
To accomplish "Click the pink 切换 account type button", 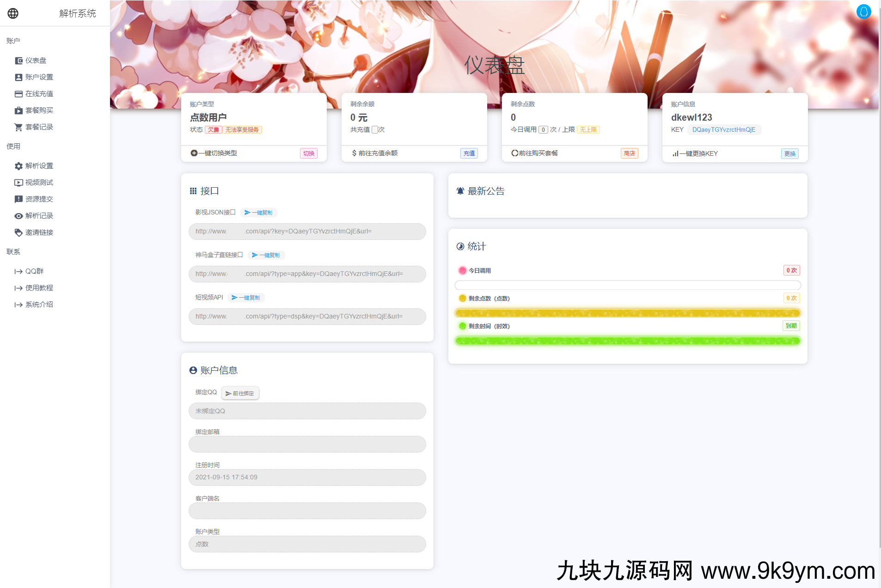I will click(x=309, y=153).
